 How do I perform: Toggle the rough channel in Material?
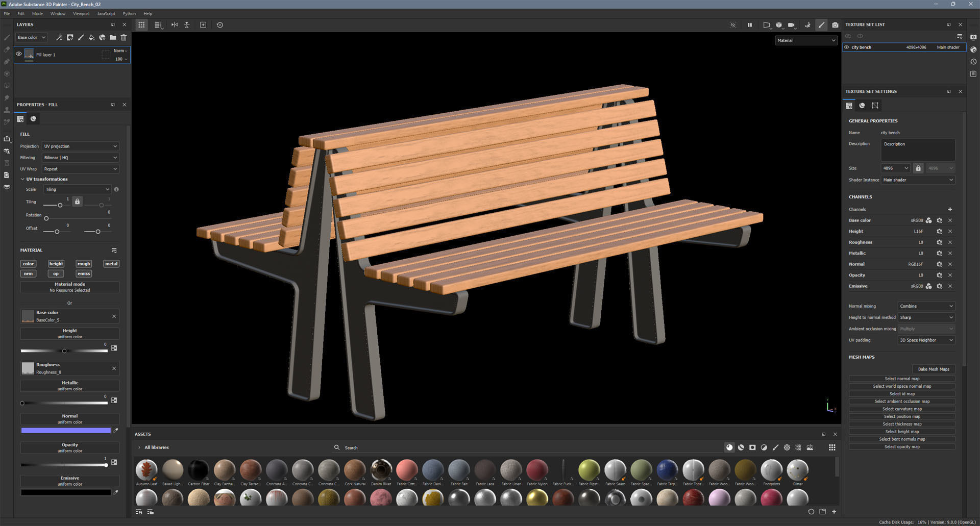[84, 264]
